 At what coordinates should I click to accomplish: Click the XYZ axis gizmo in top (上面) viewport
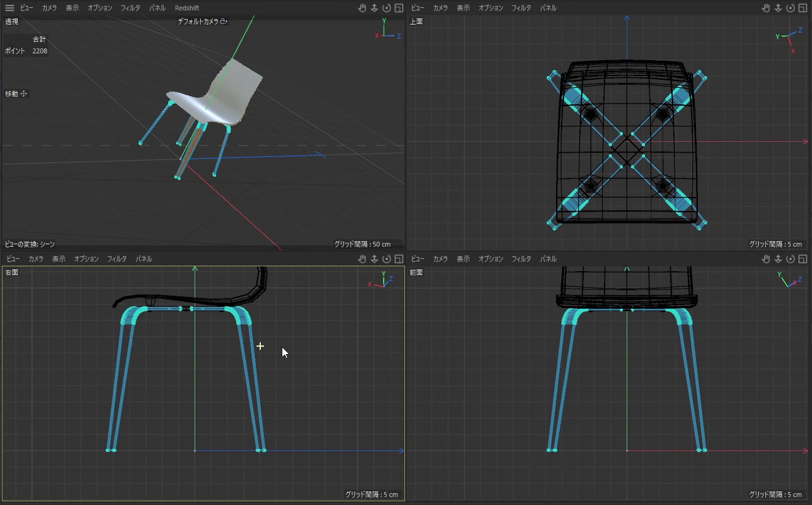click(x=789, y=40)
